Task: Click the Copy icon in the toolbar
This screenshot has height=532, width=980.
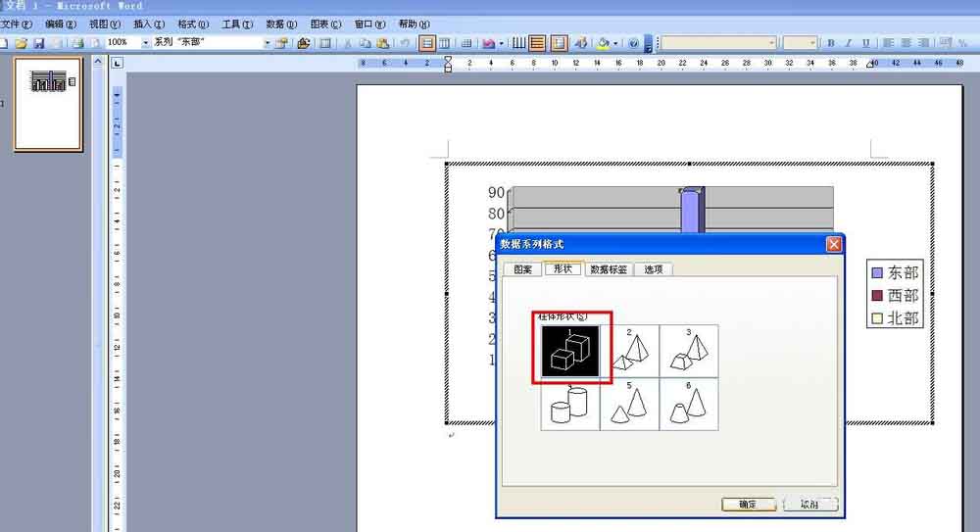Action: pyautogui.click(x=365, y=43)
